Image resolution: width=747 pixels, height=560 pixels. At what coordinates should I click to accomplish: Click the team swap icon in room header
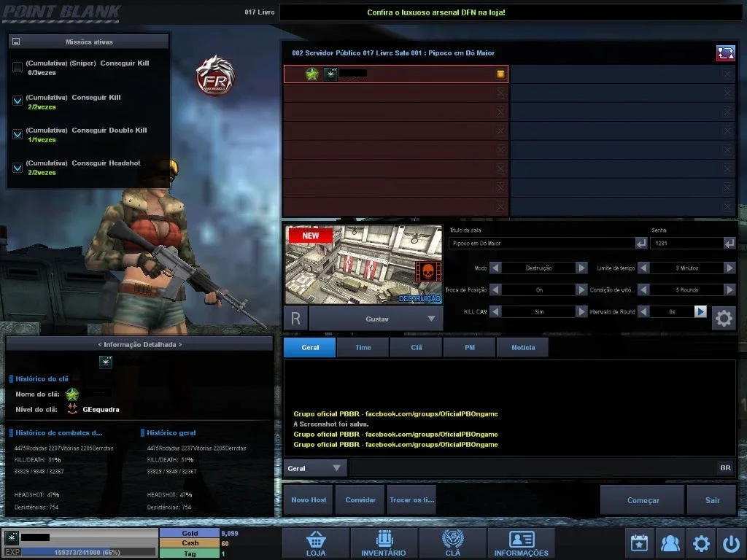(x=725, y=52)
